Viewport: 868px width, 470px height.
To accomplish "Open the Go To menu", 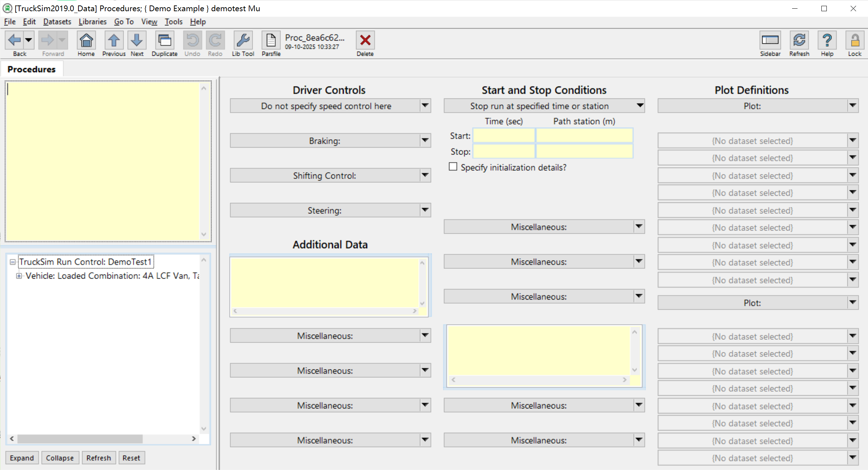I will [124, 22].
